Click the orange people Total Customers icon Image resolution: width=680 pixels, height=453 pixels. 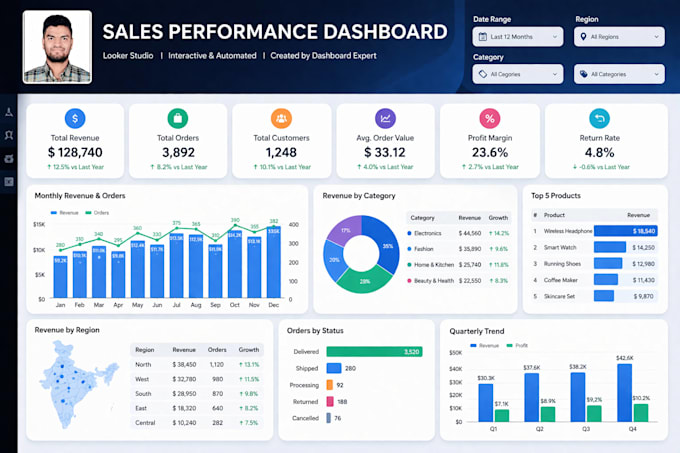[281, 118]
